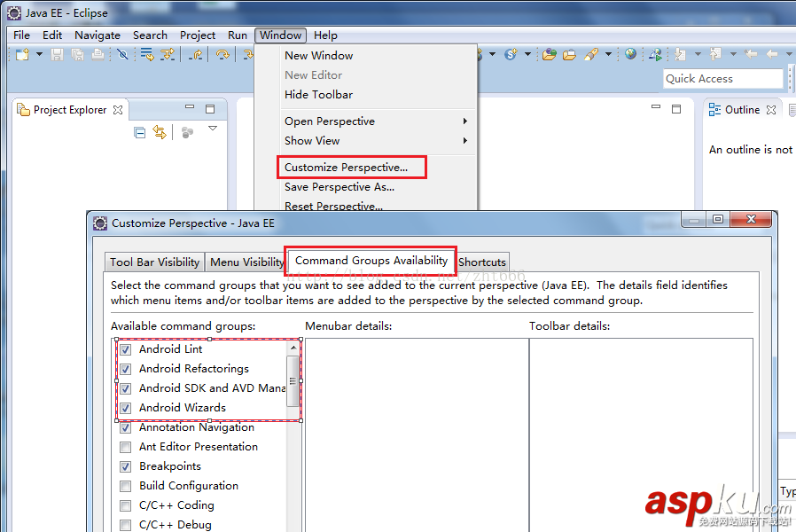Enable the Build Configuration command group
The image size is (796, 532).
[125, 485]
